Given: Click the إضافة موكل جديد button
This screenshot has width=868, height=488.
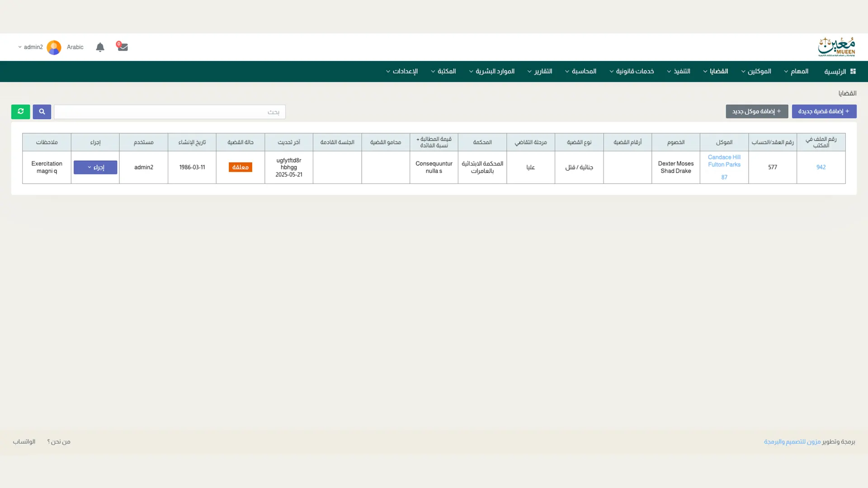Looking at the screenshot, I should [757, 111].
